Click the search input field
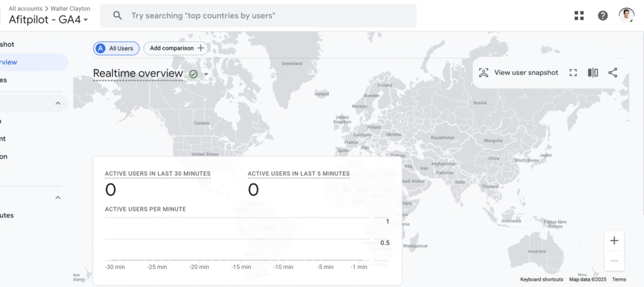644x287 pixels. (x=264, y=16)
